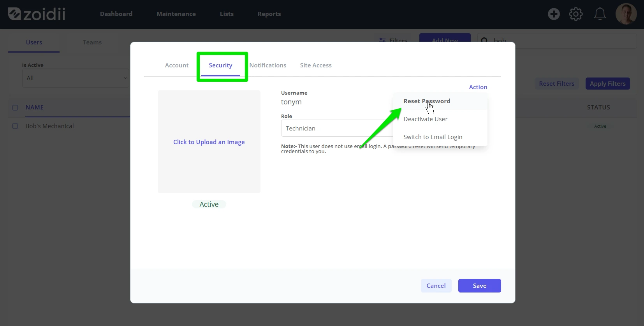Open the Notifications tab
This screenshot has height=326, width=644.
[268, 65]
